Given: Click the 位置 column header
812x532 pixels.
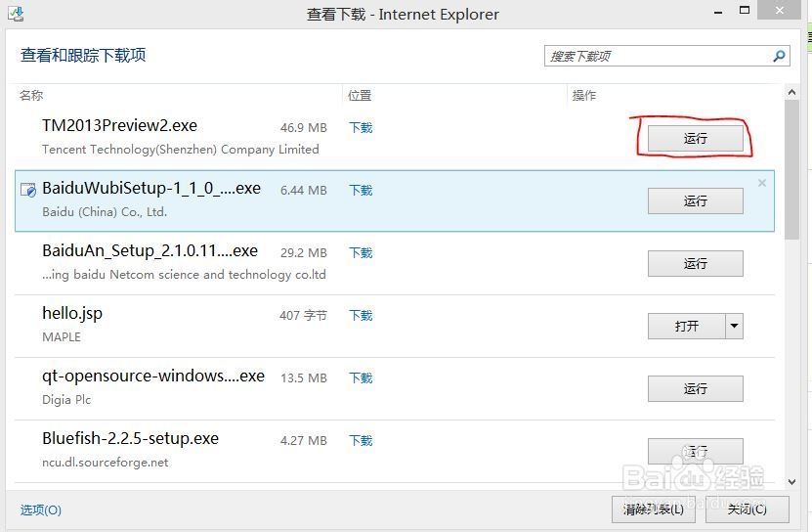Looking at the screenshot, I should (x=360, y=96).
